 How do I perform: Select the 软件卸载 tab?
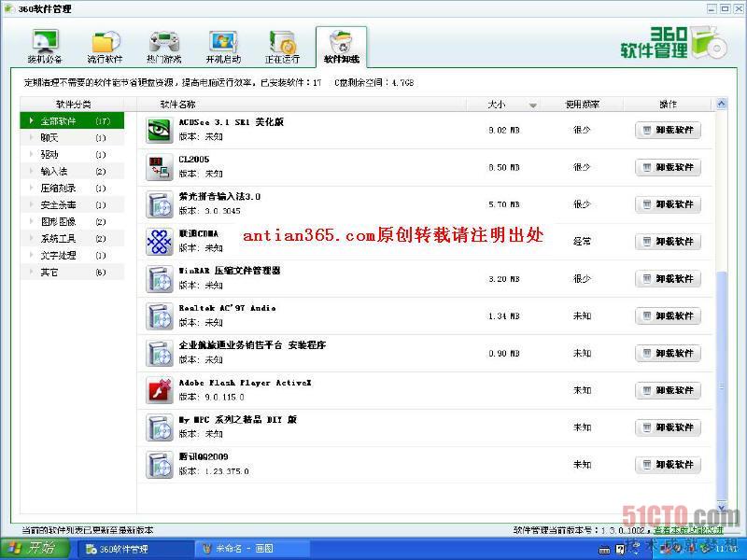coord(341,47)
